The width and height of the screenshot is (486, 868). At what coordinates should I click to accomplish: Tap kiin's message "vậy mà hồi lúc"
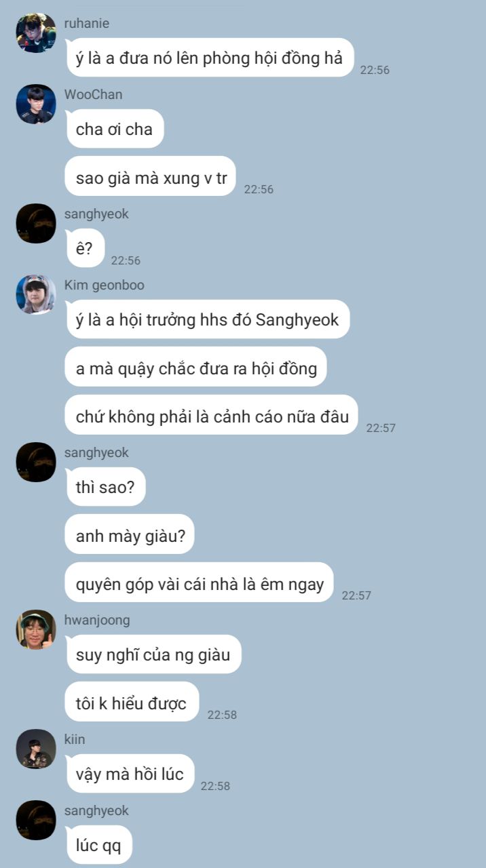pos(130,774)
